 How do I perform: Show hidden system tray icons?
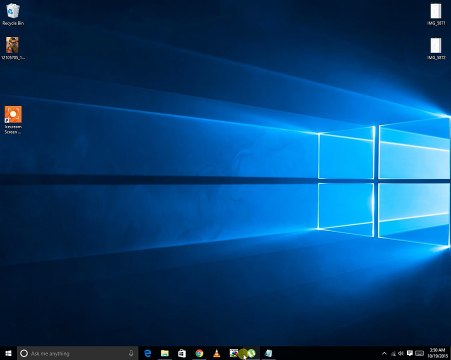pos(384,353)
